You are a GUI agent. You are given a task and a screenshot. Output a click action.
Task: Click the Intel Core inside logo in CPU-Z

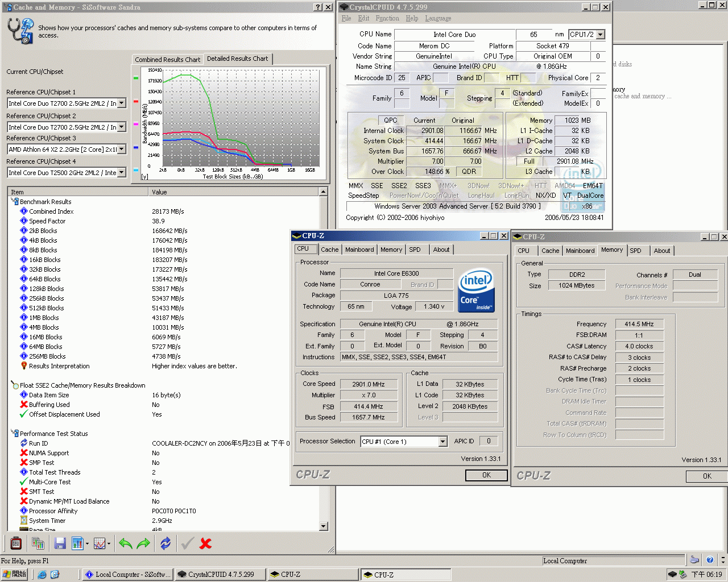[x=476, y=290]
